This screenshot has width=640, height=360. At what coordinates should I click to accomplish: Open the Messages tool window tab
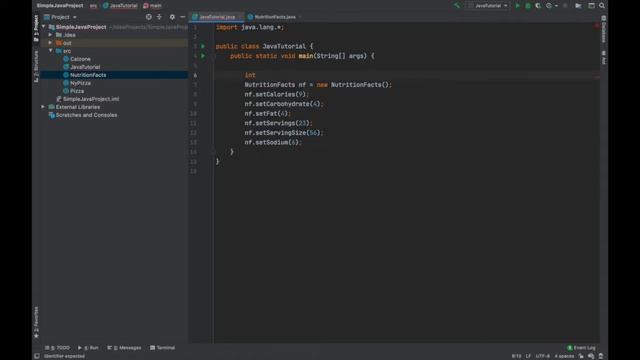click(x=124, y=348)
